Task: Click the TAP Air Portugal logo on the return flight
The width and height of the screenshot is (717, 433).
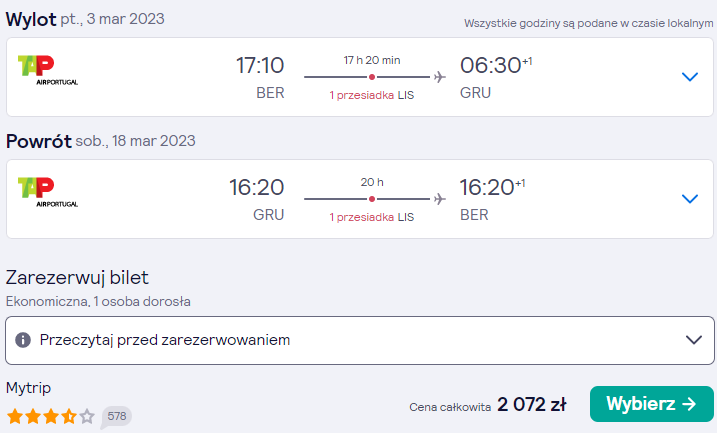Action: [x=48, y=192]
